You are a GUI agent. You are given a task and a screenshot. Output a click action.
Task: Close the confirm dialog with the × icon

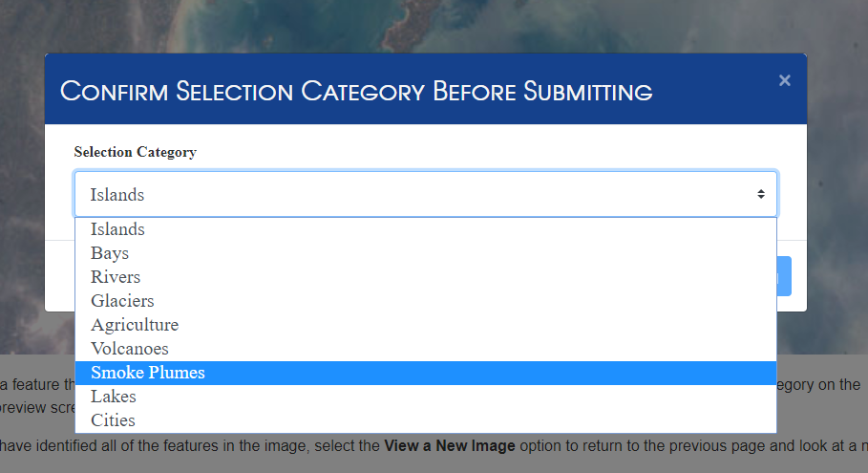(x=784, y=80)
